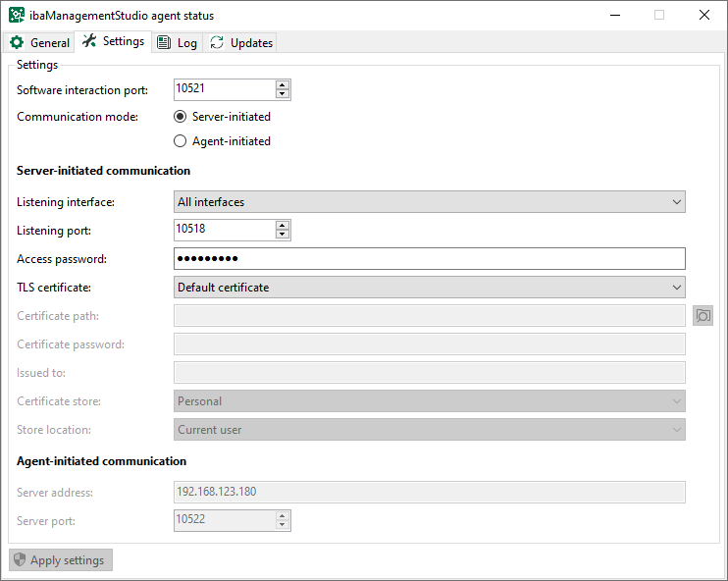Increase Software interaction port value
728x581 pixels.
pyautogui.click(x=283, y=85)
